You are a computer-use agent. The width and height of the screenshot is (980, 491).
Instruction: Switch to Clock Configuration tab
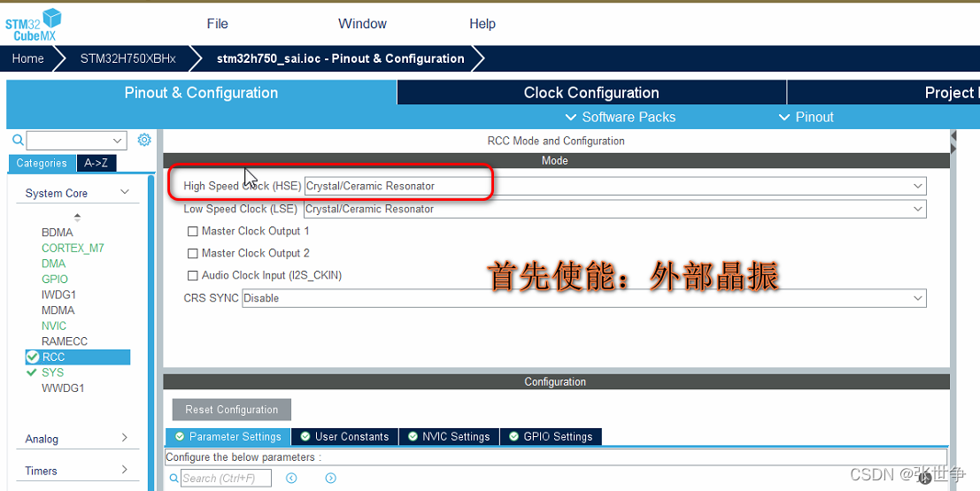(591, 93)
